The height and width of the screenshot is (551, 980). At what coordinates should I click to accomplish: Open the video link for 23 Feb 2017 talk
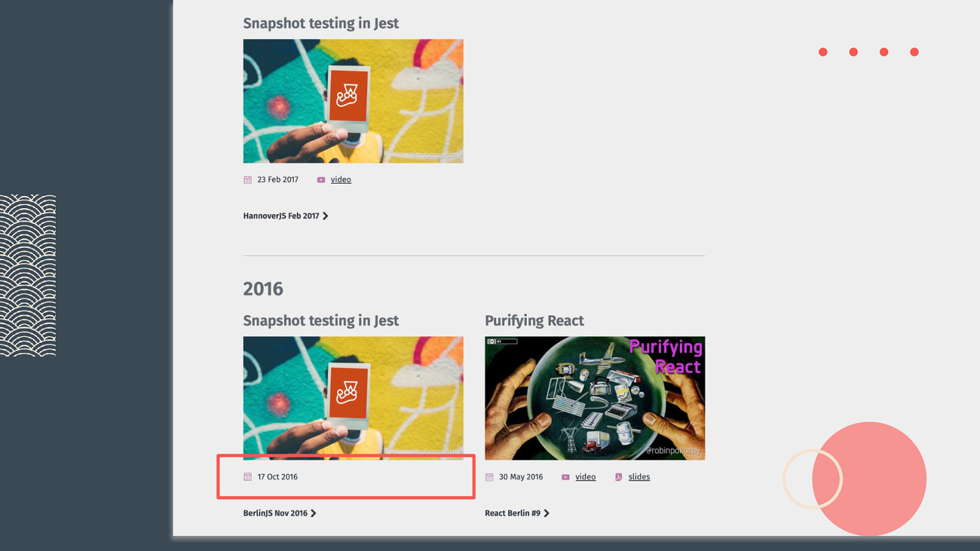[x=341, y=179]
